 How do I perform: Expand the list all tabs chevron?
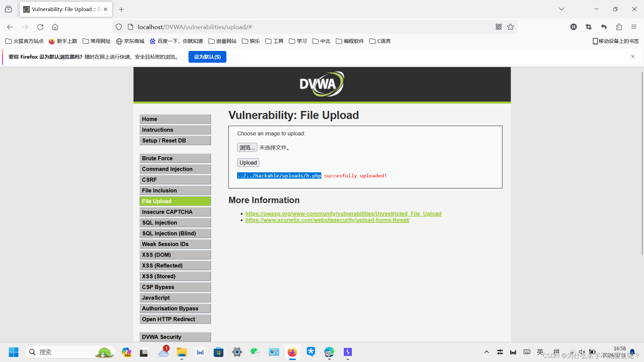[561, 9]
